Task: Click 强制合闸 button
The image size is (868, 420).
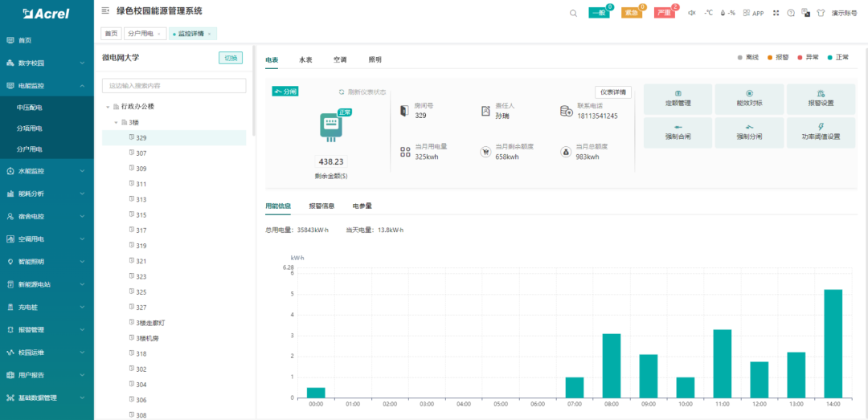Action: pos(678,133)
